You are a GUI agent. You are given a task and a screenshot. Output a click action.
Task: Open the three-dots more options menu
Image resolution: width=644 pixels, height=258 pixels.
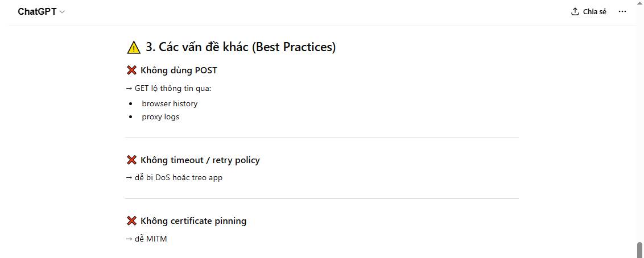(x=622, y=12)
